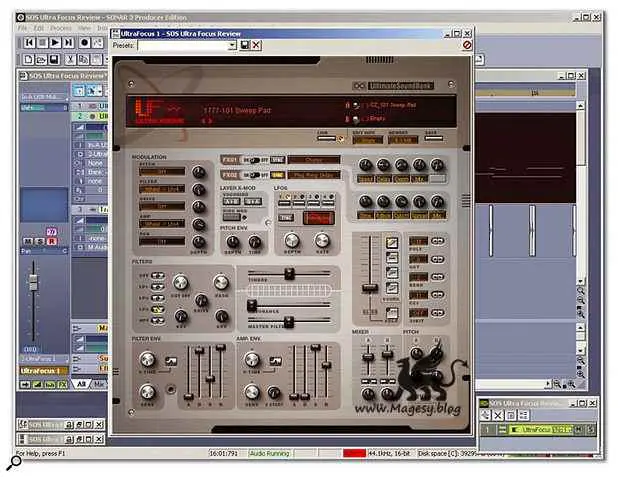The width and height of the screenshot is (620, 477).
Task: Save the UltraFocus preset via floppy icon
Action: 245,45
